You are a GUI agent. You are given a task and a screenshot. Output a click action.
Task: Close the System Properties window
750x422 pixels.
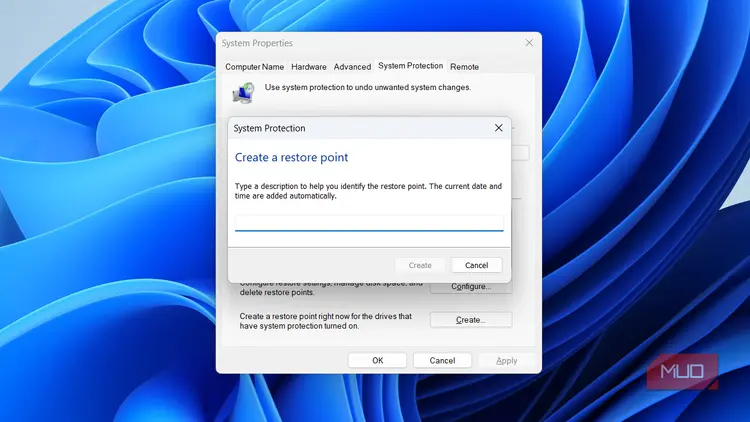click(x=529, y=43)
